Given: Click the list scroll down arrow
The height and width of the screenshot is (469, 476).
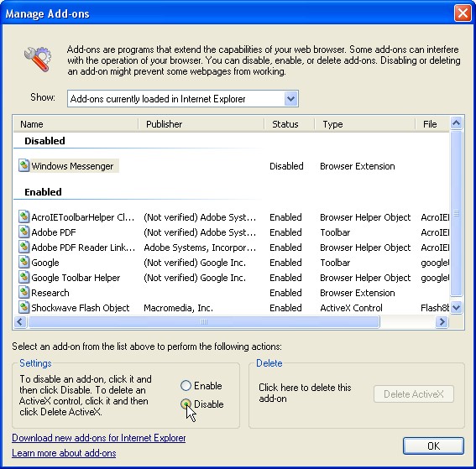Looking at the screenshot, I should click(x=456, y=308).
